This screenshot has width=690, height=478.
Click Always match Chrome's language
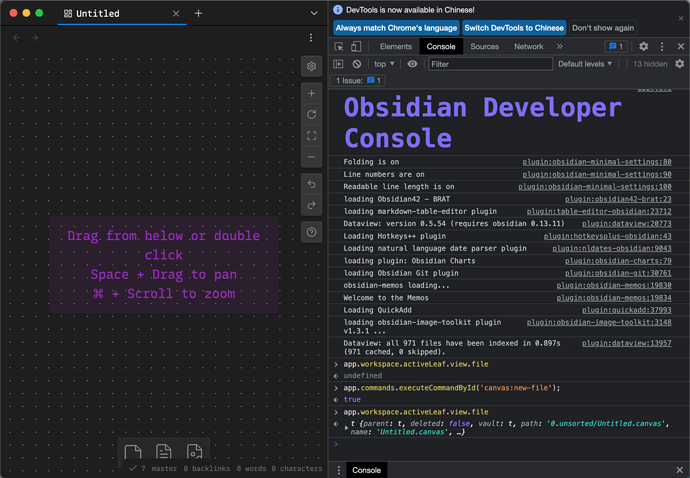click(396, 28)
